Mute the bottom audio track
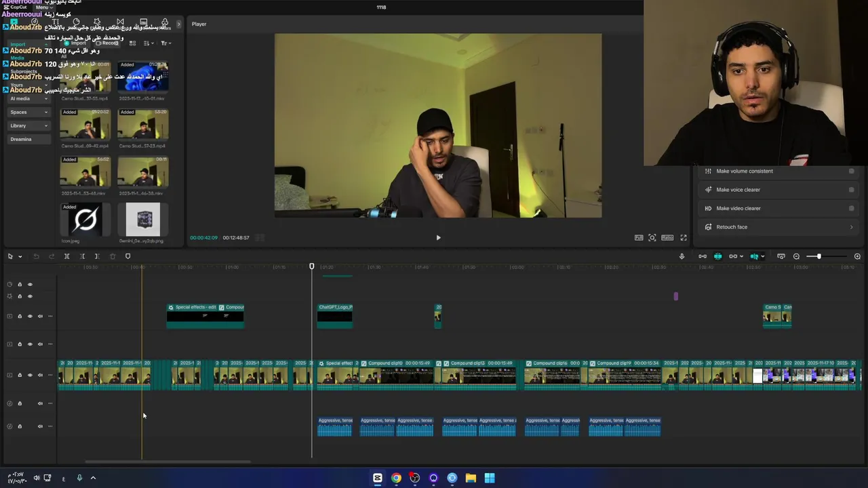868x488 pixels. point(40,426)
